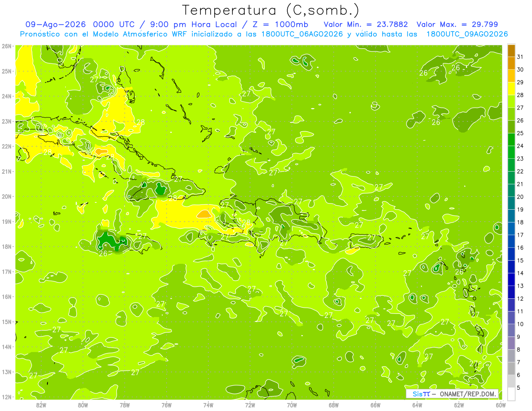The image size is (532, 411).
Task: Click the legend label '10'
Action: (x=520, y=324)
